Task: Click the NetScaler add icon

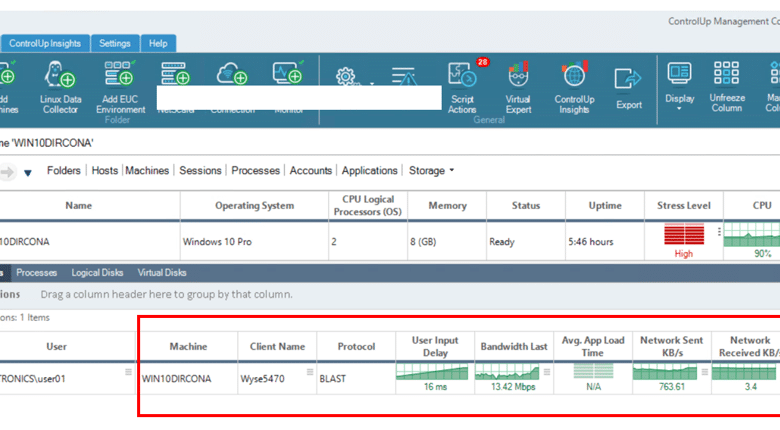Action: pyautogui.click(x=174, y=73)
